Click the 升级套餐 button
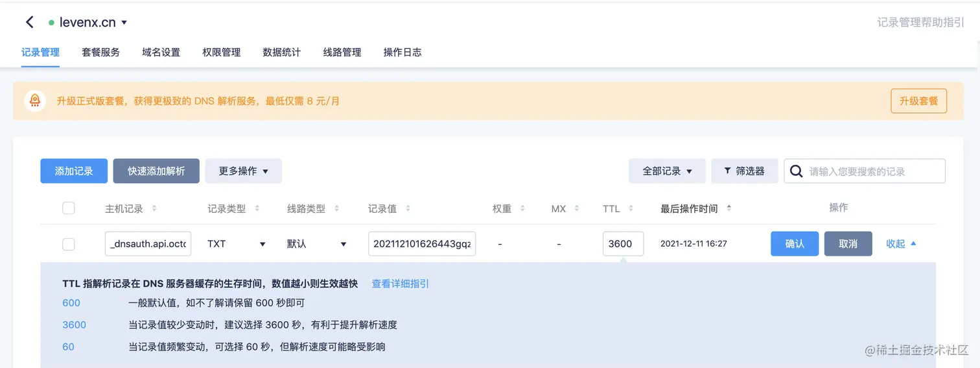This screenshot has width=980, height=368. click(x=918, y=101)
